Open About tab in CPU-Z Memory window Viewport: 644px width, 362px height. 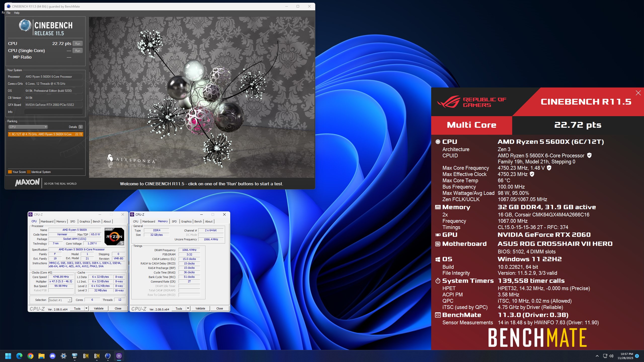[x=209, y=221]
